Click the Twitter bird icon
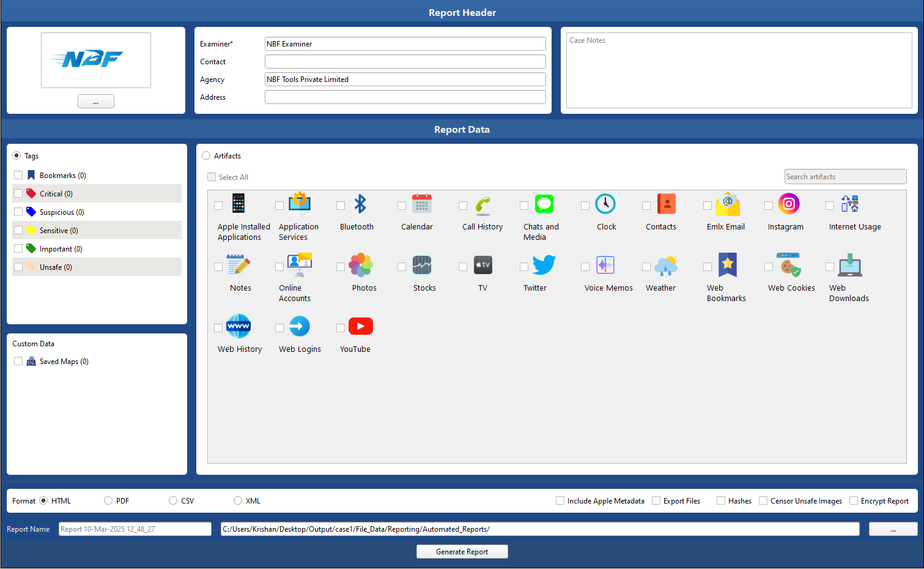This screenshot has height=569, width=924. coord(544,265)
